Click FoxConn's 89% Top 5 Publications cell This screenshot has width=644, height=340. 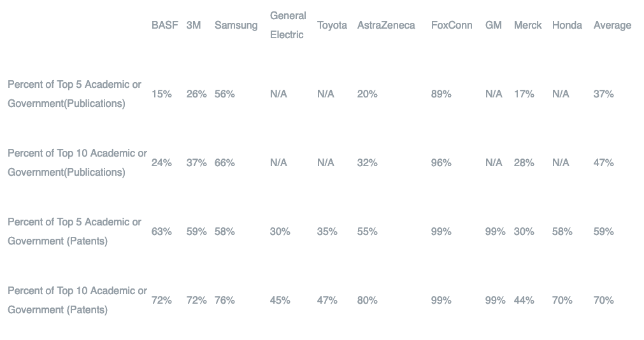pyautogui.click(x=441, y=94)
